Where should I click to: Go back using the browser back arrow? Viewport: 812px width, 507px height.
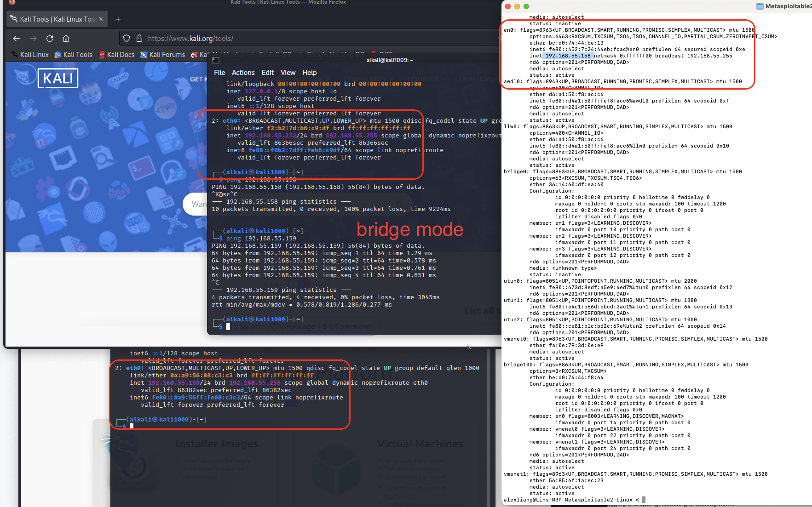click(17, 38)
